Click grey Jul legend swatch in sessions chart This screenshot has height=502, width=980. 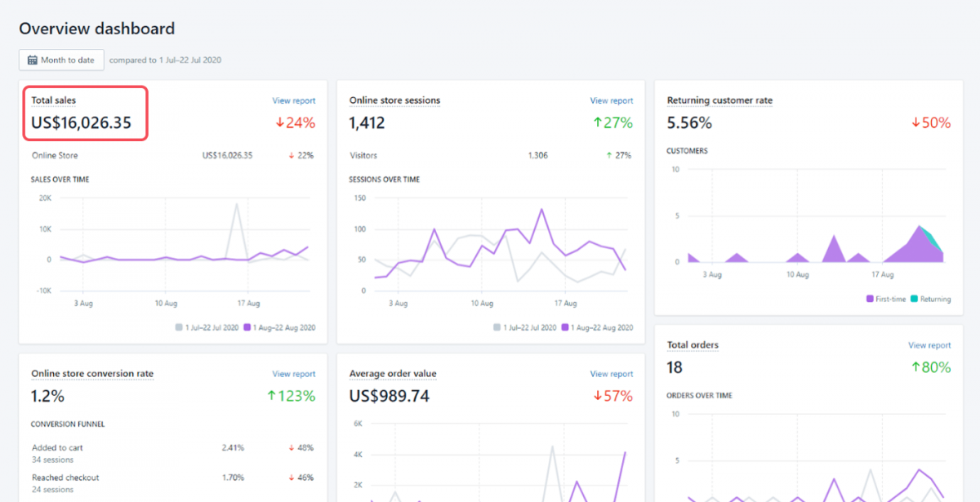pos(497,327)
